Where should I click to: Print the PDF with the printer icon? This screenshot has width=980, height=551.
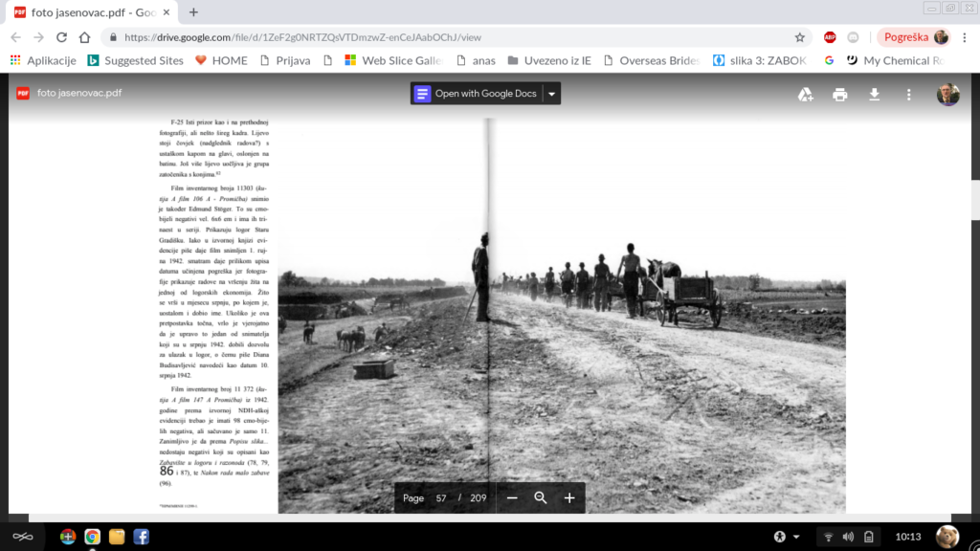click(x=839, y=94)
